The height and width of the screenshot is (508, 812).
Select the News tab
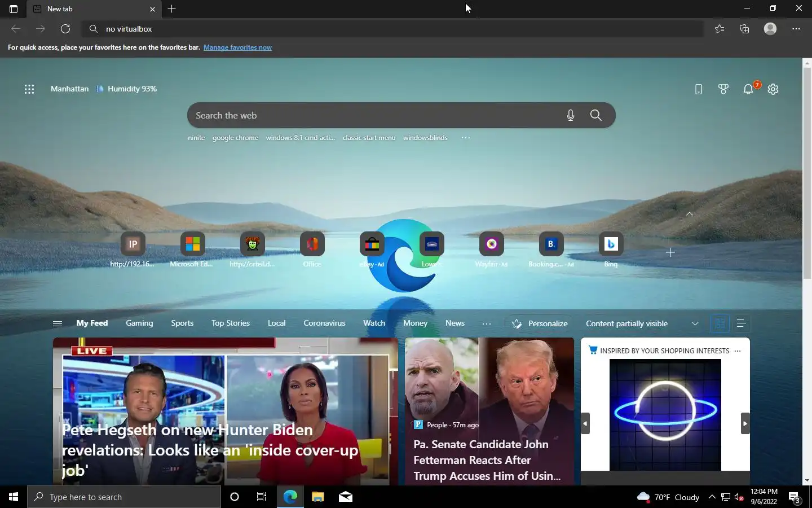click(x=455, y=323)
